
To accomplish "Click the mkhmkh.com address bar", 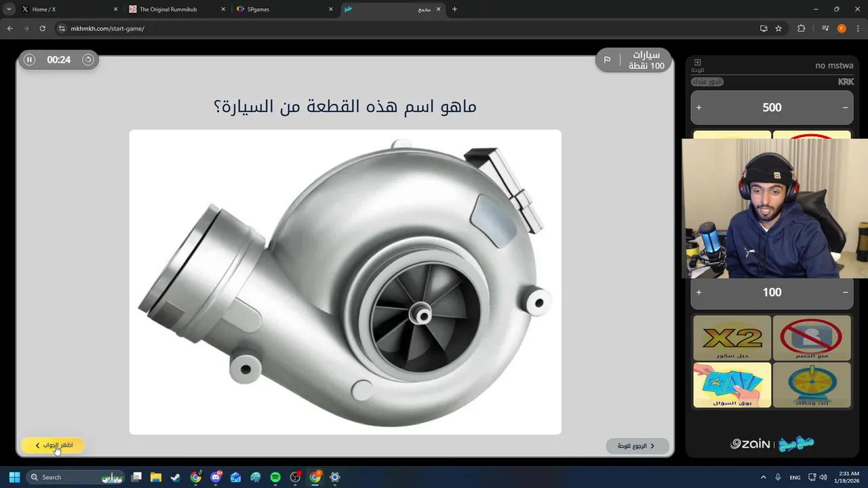I will 407,28.
